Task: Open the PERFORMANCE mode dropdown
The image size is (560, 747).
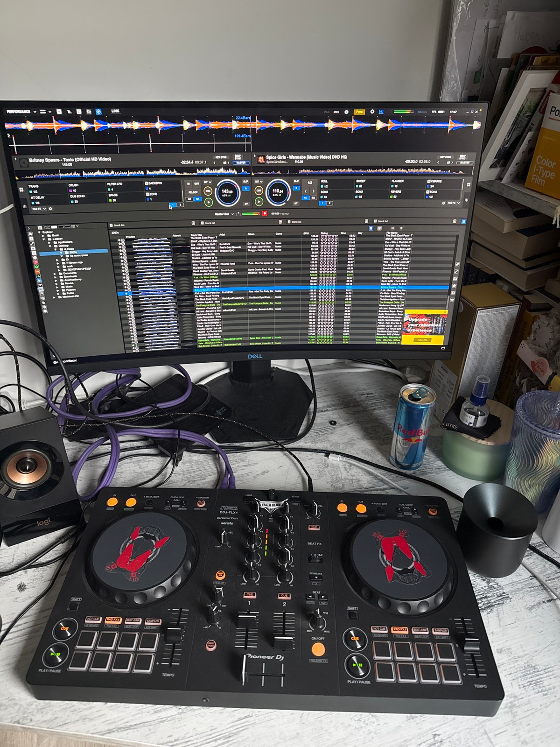Action: [x=21, y=112]
